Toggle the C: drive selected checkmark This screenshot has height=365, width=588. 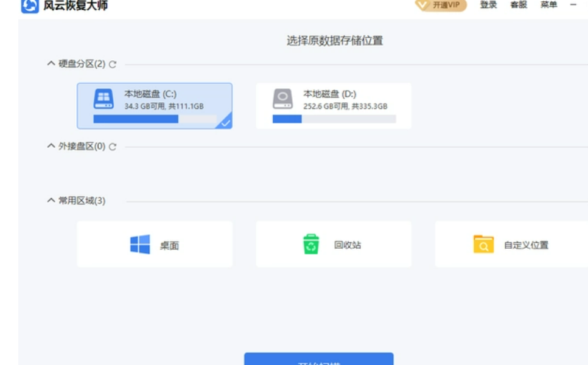(225, 122)
